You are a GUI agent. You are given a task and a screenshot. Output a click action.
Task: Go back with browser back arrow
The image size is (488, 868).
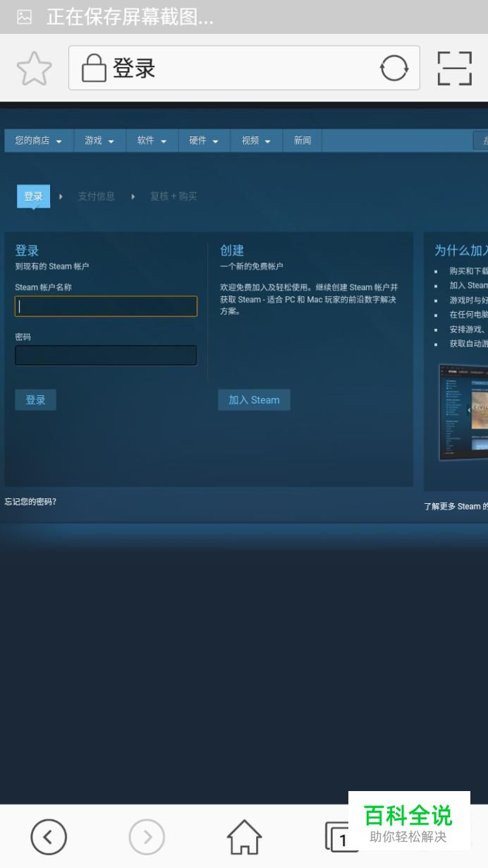click(x=49, y=837)
